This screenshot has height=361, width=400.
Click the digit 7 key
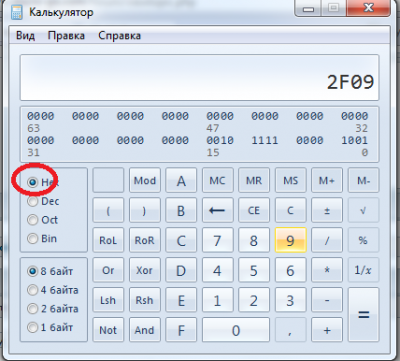tap(217, 241)
